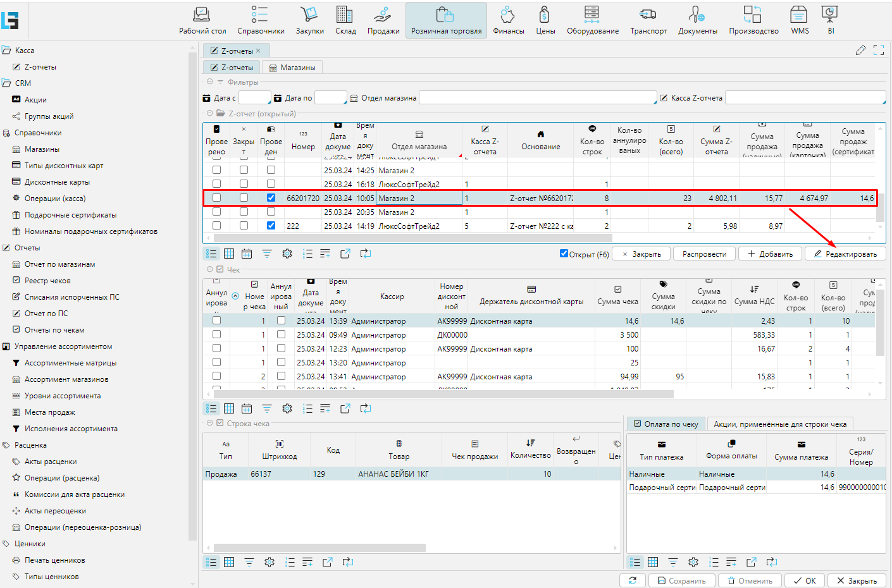This screenshot has width=892, height=588.
Task: Toggle fullscreen with the expand frame icon
Action: (879, 51)
